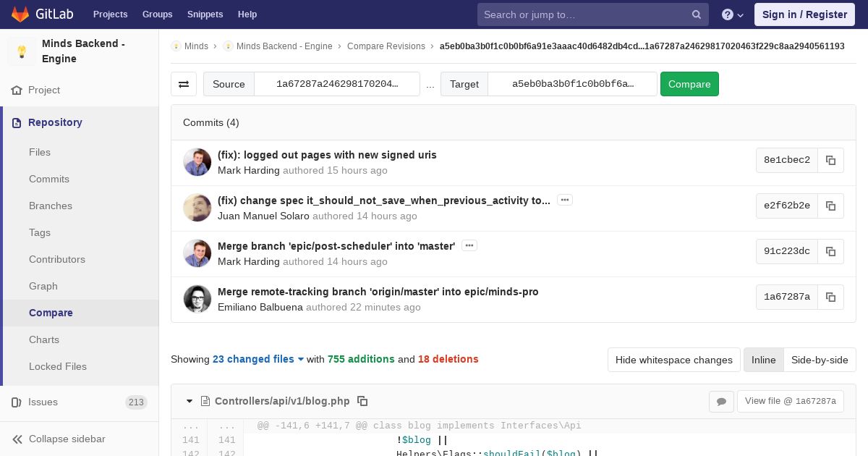
Task: Click the GitLab fox logo
Action: pos(20,14)
